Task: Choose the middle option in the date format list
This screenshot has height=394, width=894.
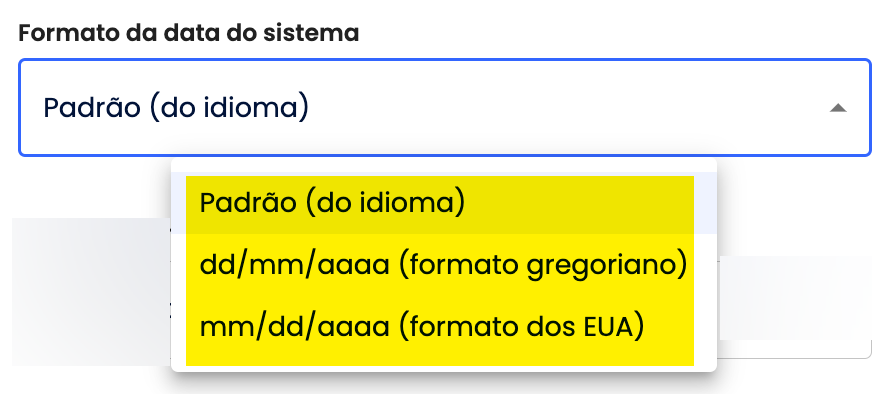Action: coord(444,265)
